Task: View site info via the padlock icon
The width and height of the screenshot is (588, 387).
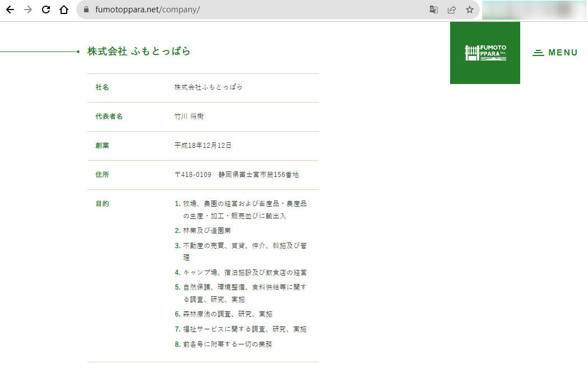Action: coord(86,10)
